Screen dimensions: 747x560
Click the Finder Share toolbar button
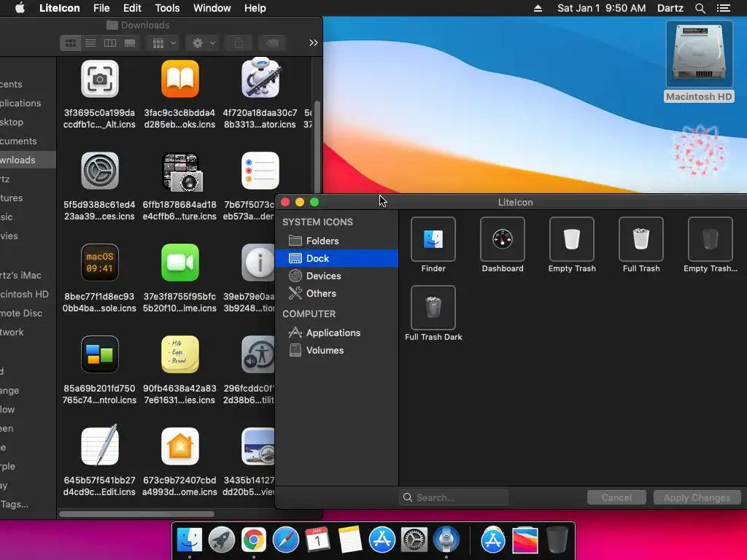[x=239, y=43]
